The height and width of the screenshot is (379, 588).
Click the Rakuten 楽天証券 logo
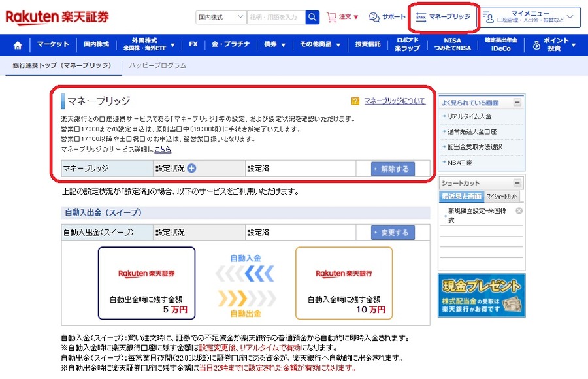coord(57,17)
